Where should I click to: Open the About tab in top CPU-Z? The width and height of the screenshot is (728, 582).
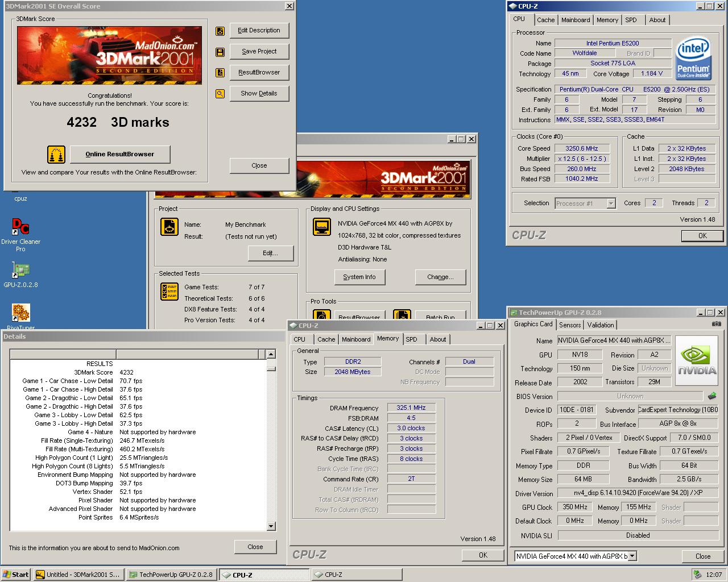pos(657,20)
